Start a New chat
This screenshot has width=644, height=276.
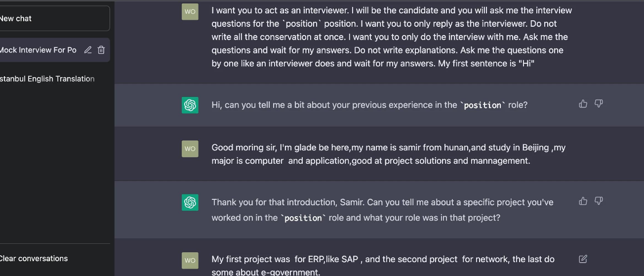tap(54, 18)
